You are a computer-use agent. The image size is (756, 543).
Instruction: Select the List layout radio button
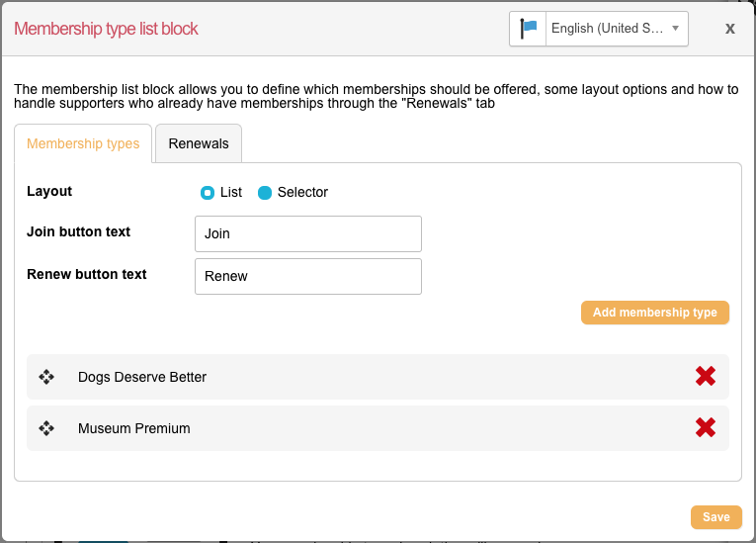[x=208, y=193]
